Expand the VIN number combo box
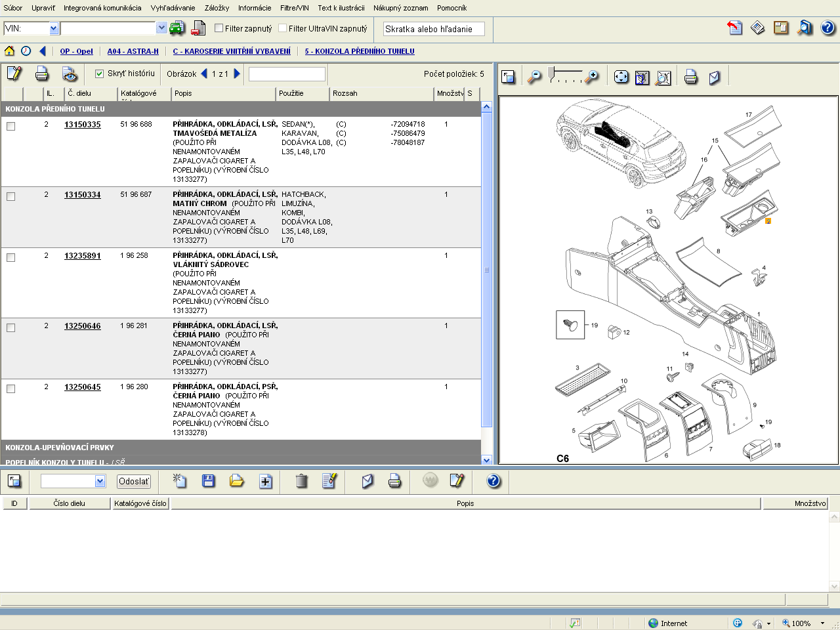 click(161, 28)
